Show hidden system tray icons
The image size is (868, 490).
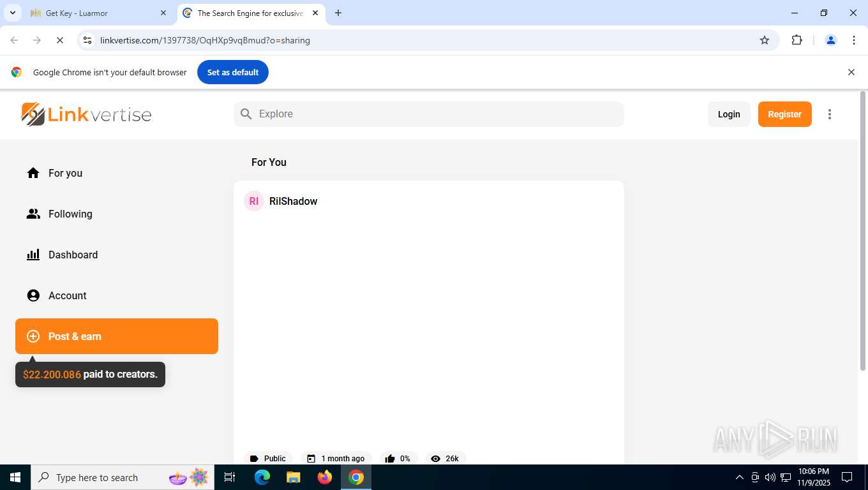tap(740, 477)
